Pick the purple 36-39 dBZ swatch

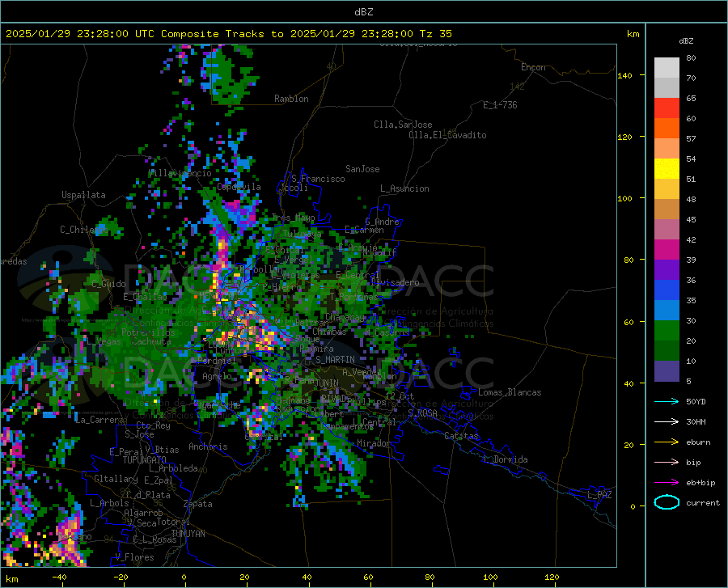[x=667, y=270]
